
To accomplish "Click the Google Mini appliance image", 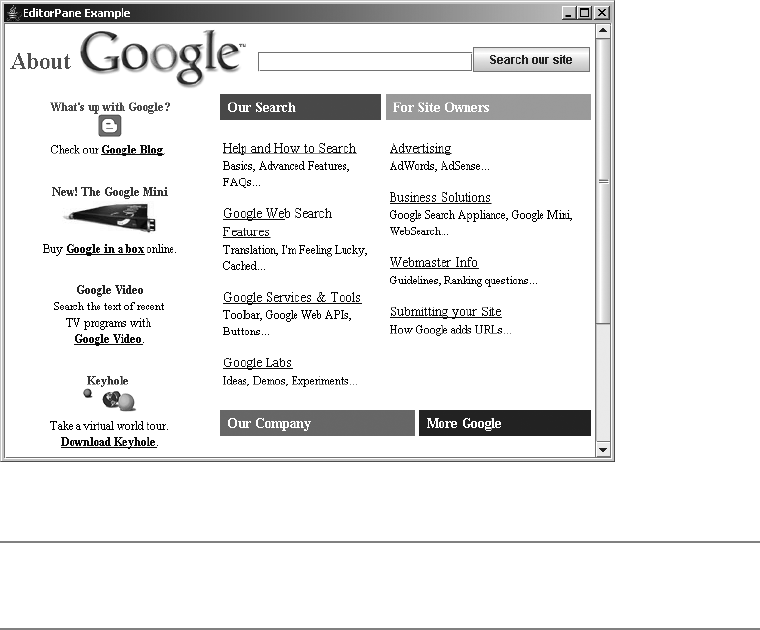I will [110, 218].
